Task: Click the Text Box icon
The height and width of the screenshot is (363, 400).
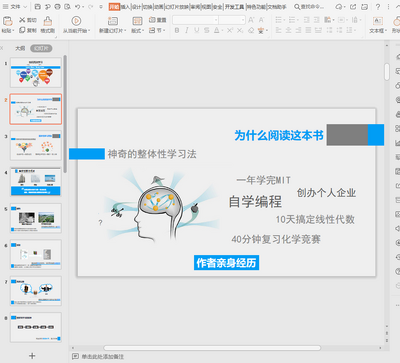Action: (378, 21)
